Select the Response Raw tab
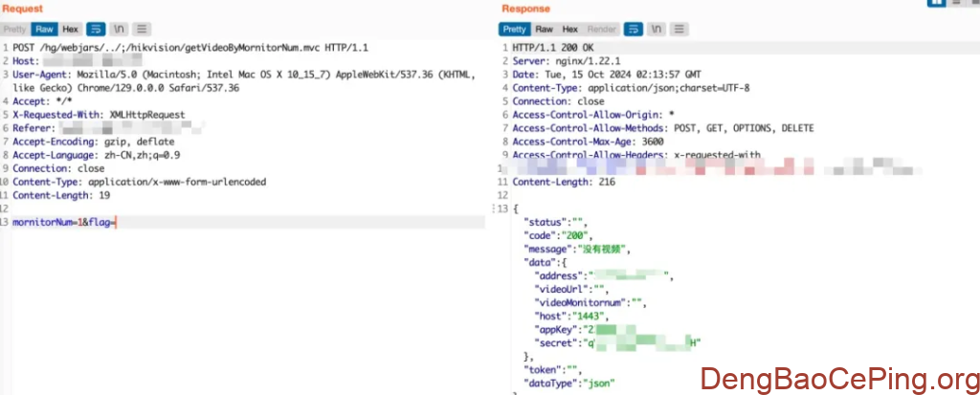The image size is (980, 395). pyautogui.click(x=545, y=30)
